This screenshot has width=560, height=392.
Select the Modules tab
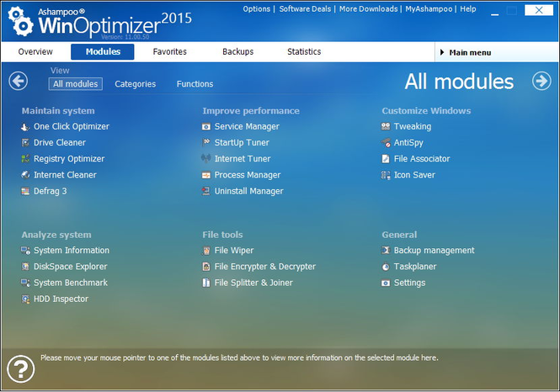click(103, 51)
